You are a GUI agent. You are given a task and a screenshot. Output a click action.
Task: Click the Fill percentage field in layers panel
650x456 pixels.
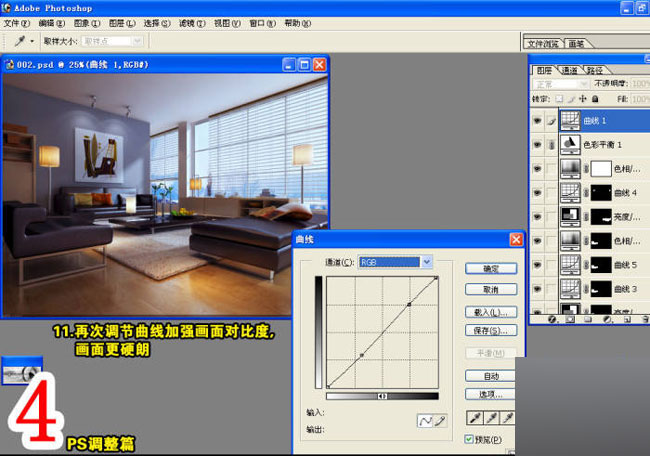point(640,99)
